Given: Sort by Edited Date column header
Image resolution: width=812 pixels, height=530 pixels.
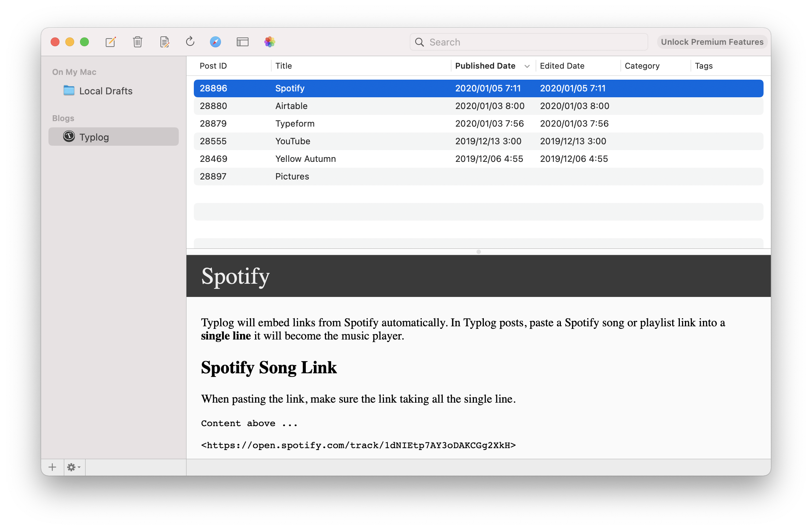Looking at the screenshot, I should tap(562, 66).
